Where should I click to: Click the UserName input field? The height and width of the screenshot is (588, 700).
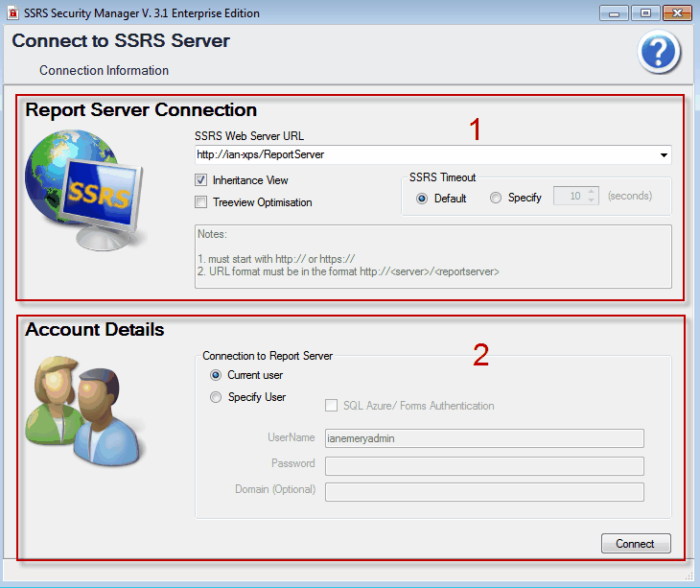(484, 438)
